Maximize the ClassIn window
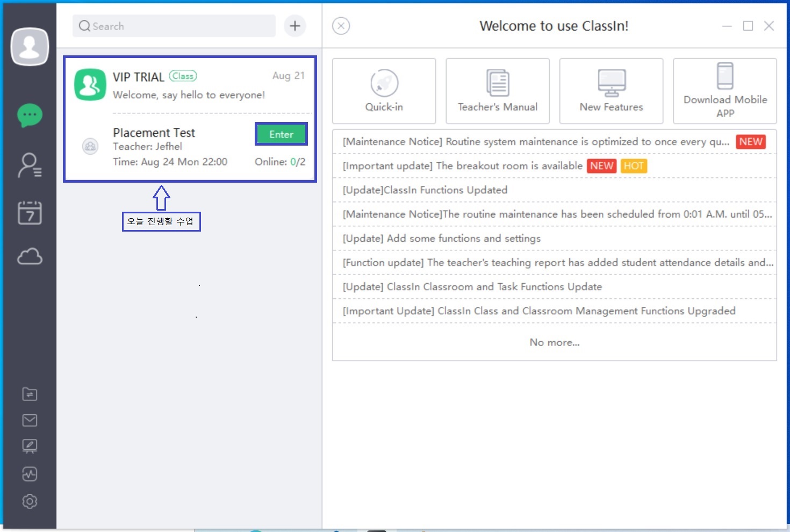790x532 pixels. pos(748,26)
